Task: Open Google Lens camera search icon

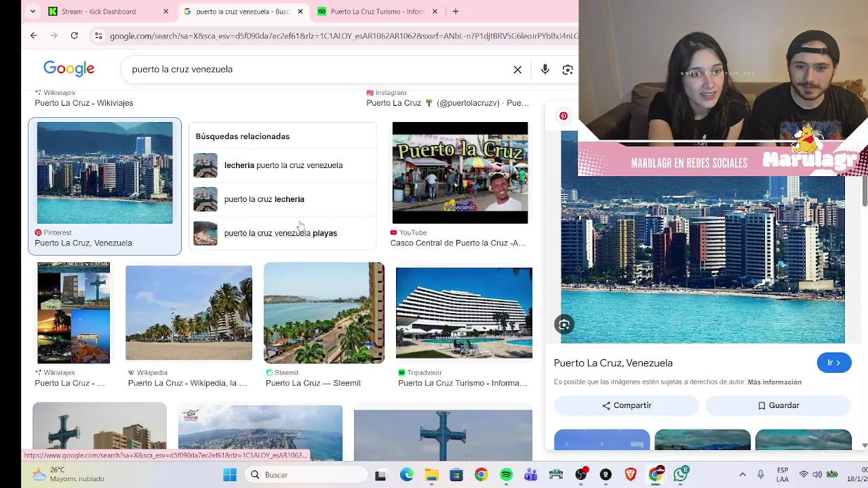Action: (568, 69)
